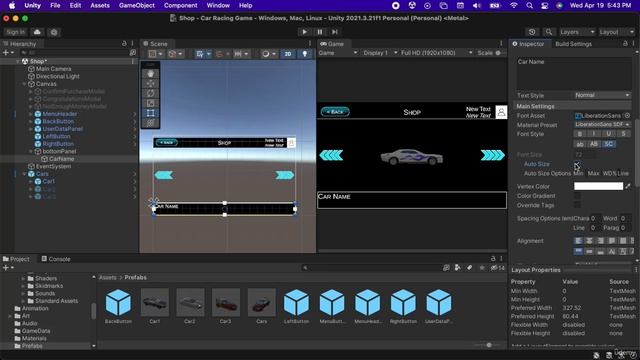
Task: Open Cloud services icon
Action: pos(37,32)
